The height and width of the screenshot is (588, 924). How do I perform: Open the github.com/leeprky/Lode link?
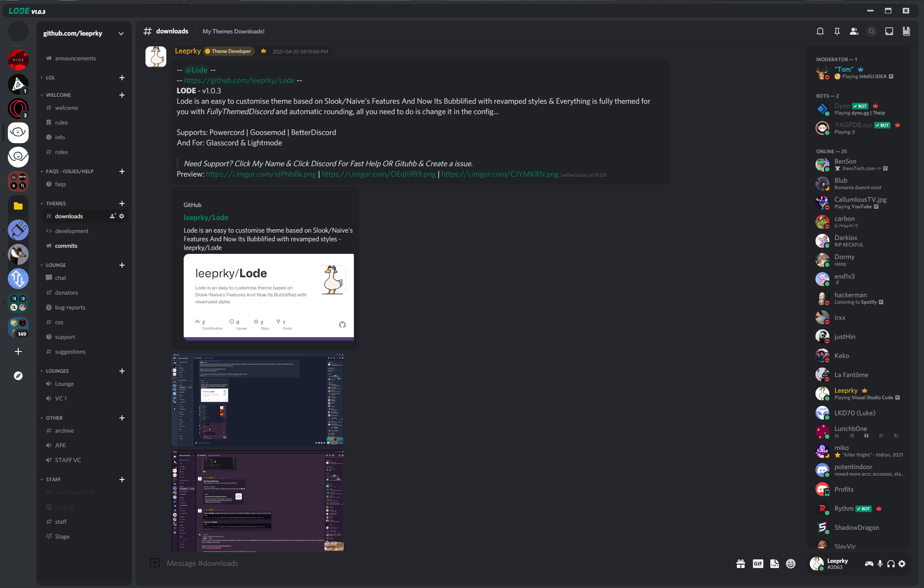point(239,80)
